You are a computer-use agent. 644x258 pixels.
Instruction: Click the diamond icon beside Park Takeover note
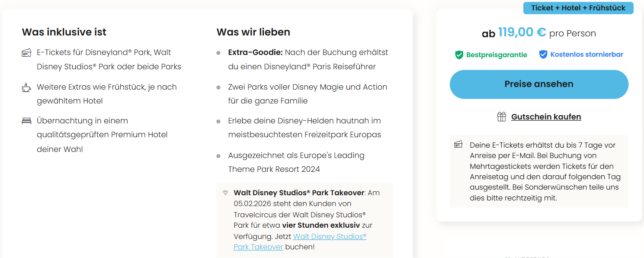pos(225,193)
